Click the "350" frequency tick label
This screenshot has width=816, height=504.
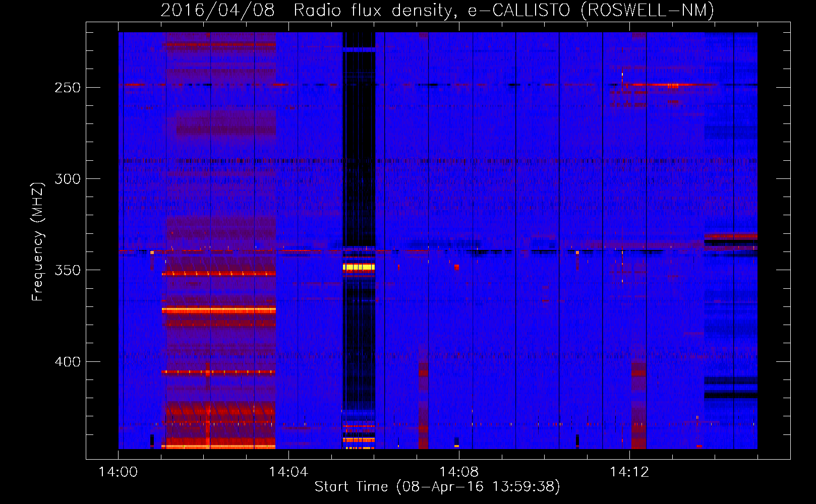[x=68, y=270]
